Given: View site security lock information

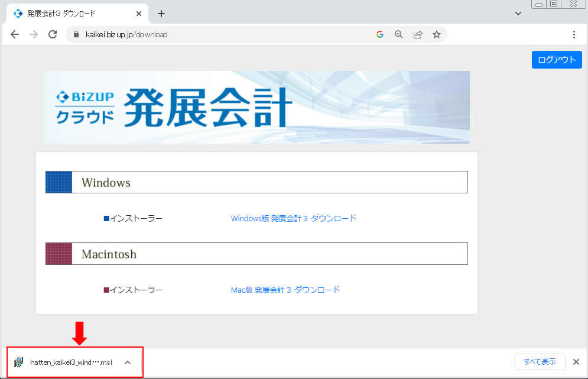Looking at the screenshot, I should pos(76,34).
